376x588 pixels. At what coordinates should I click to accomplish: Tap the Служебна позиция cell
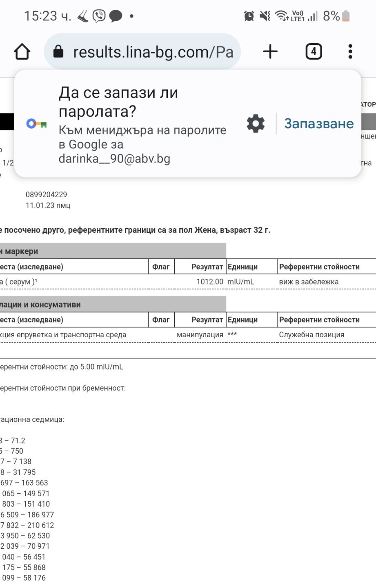tap(311, 335)
